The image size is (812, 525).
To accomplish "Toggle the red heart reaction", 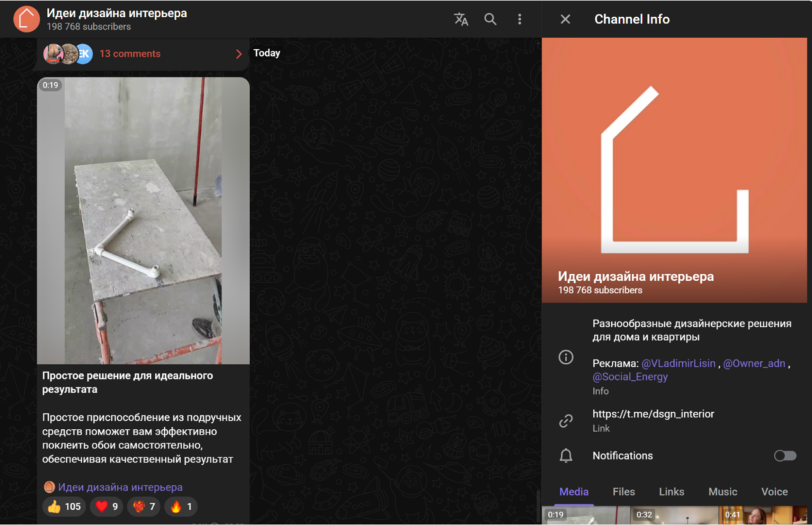I will coord(106,507).
